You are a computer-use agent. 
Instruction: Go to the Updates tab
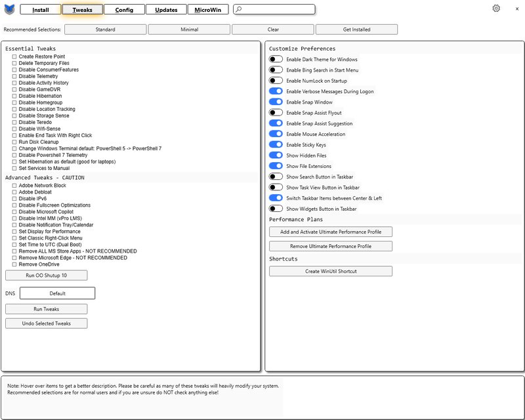point(166,10)
